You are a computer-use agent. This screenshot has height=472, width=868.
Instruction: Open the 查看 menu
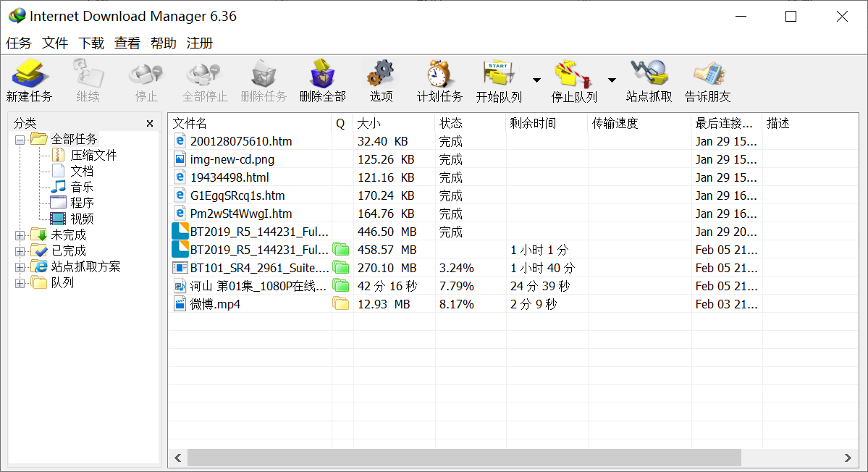(127, 43)
